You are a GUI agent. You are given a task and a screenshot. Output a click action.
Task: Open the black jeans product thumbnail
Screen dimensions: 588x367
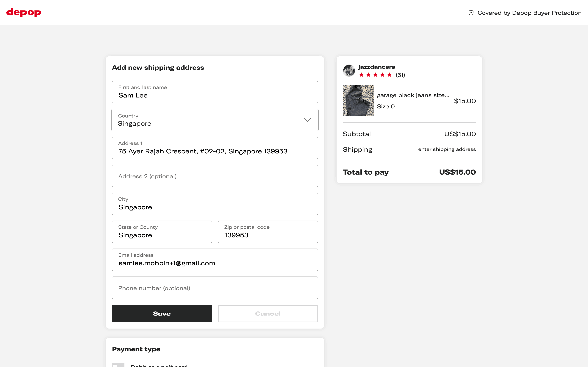coord(358,101)
